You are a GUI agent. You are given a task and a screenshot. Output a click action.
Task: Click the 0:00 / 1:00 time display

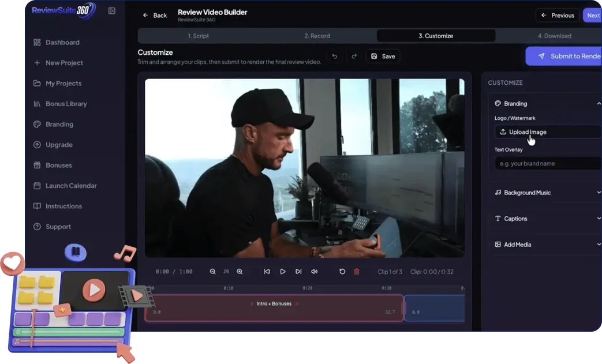click(174, 272)
